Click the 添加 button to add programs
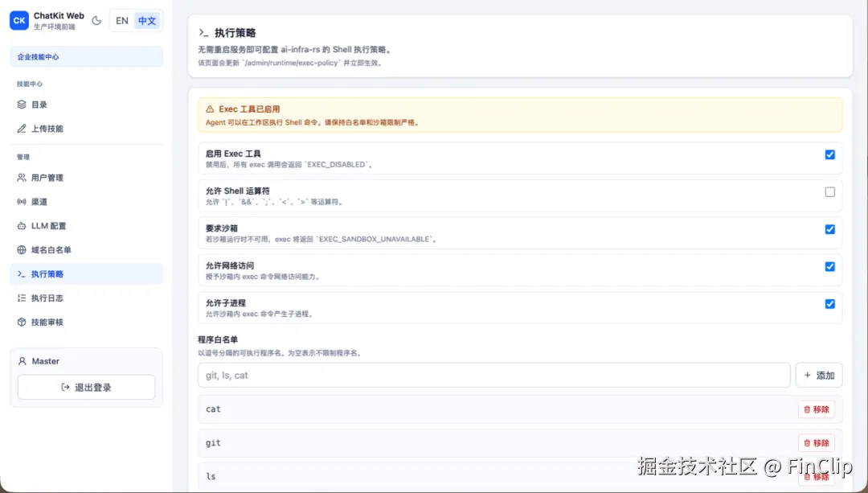The image size is (868, 493). click(x=819, y=375)
